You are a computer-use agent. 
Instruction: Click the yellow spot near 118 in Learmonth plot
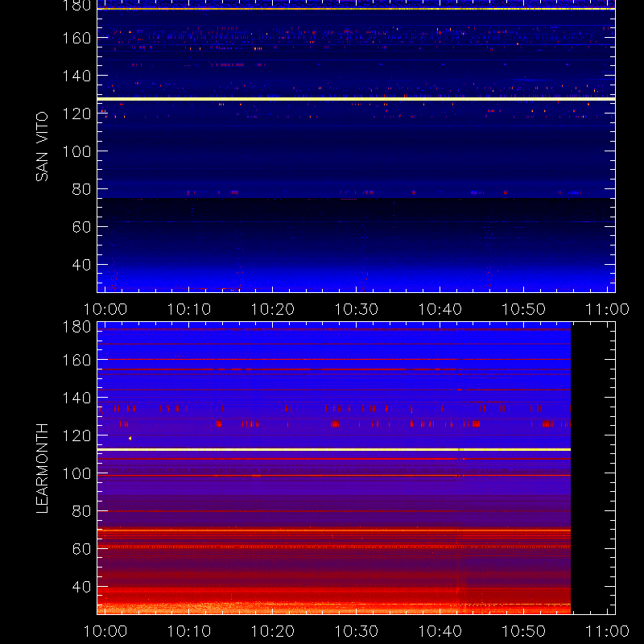[x=130, y=439]
